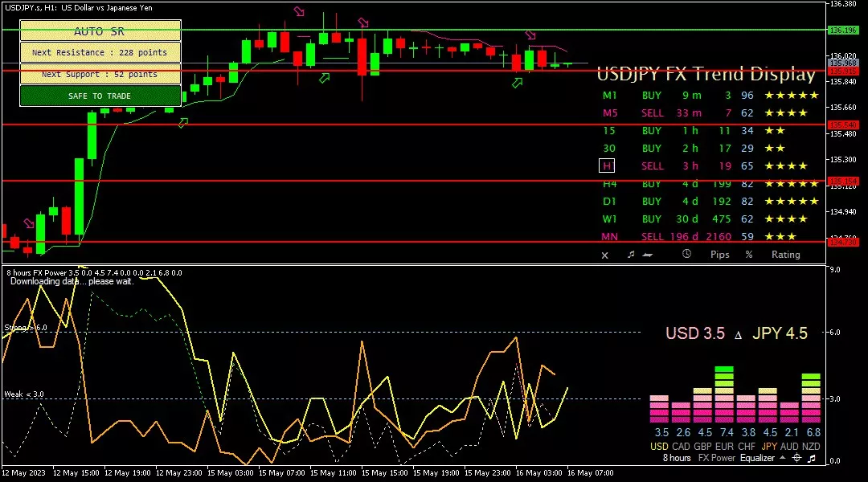Click the Next Resistance 228 points box
Viewport: 868px width, 482px height.
click(x=100, y=53)
